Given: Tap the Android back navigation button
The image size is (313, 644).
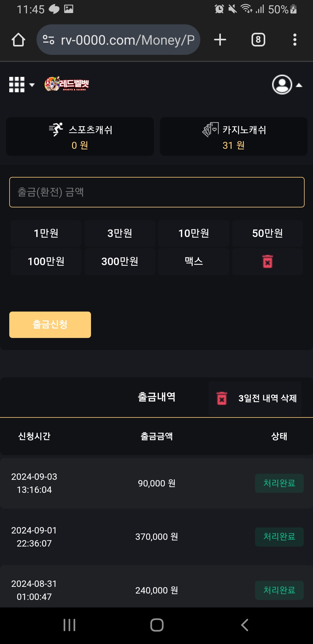Looking at the screenshot, I should [x=245, y=625].
